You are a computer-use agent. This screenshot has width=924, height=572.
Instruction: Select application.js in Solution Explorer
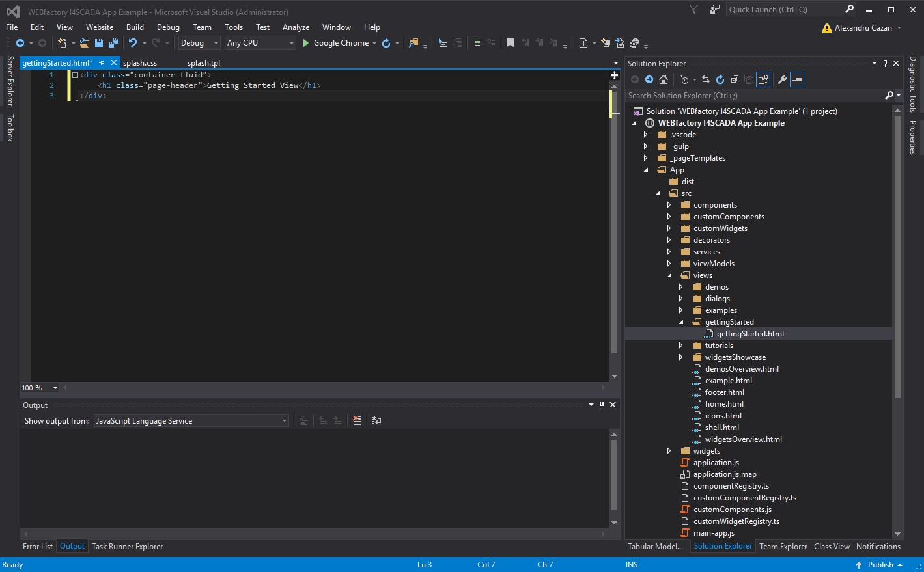(x=716, y=463)
